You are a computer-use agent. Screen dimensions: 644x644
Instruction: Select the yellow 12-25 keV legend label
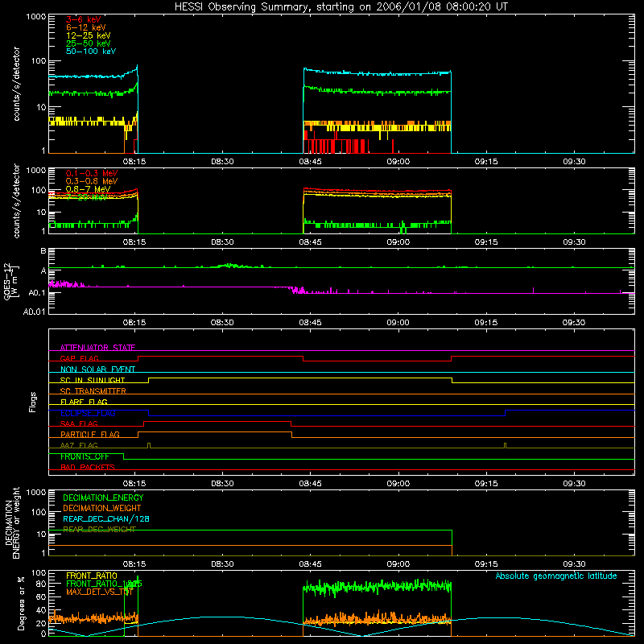point(89,35)
